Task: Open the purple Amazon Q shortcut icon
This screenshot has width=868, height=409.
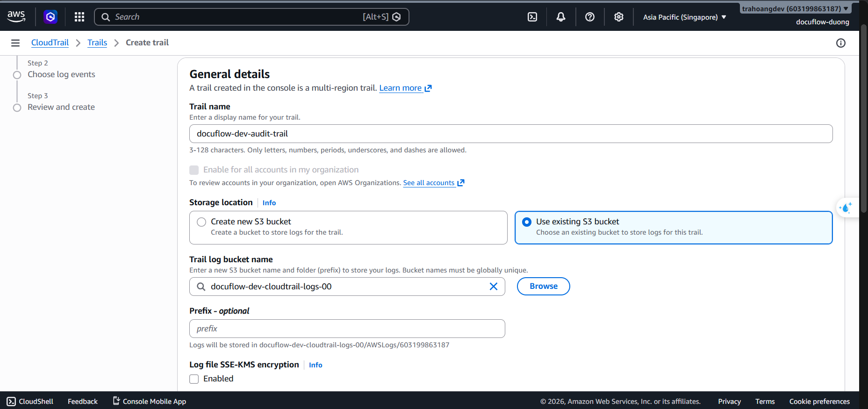Action: [50, 17]
